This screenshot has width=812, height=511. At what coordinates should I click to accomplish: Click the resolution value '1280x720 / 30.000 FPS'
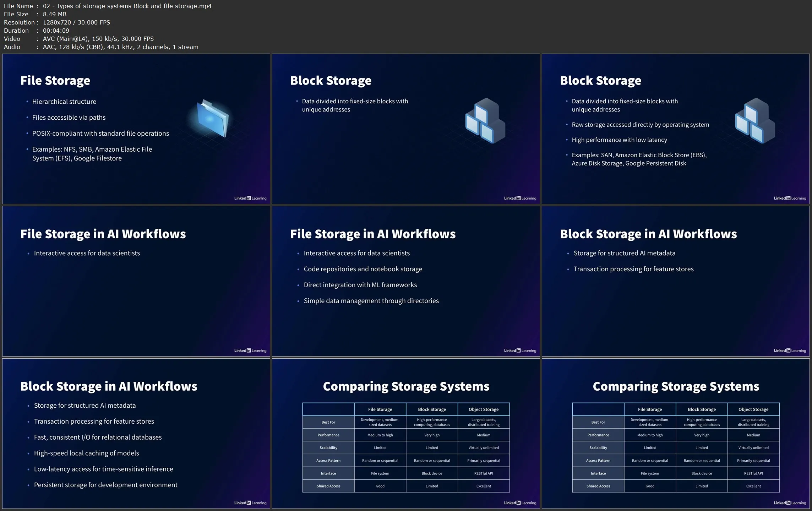(x=76, y=22)
